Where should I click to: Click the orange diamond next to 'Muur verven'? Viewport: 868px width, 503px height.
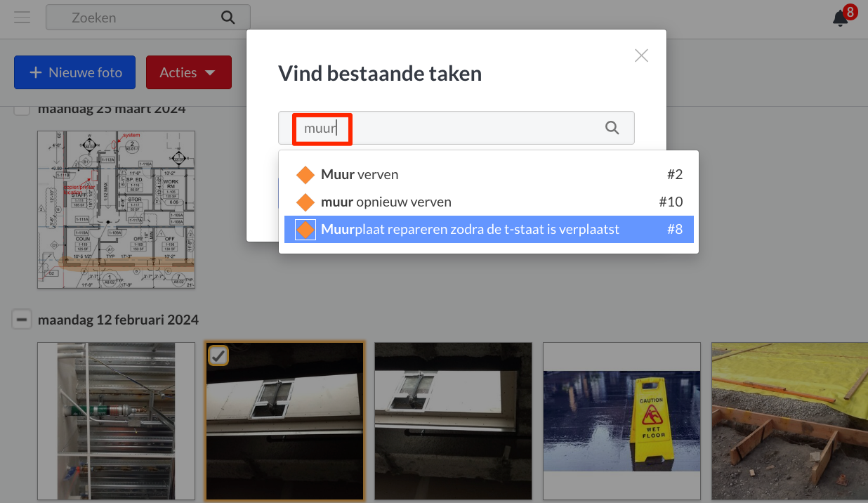[305, 174]
